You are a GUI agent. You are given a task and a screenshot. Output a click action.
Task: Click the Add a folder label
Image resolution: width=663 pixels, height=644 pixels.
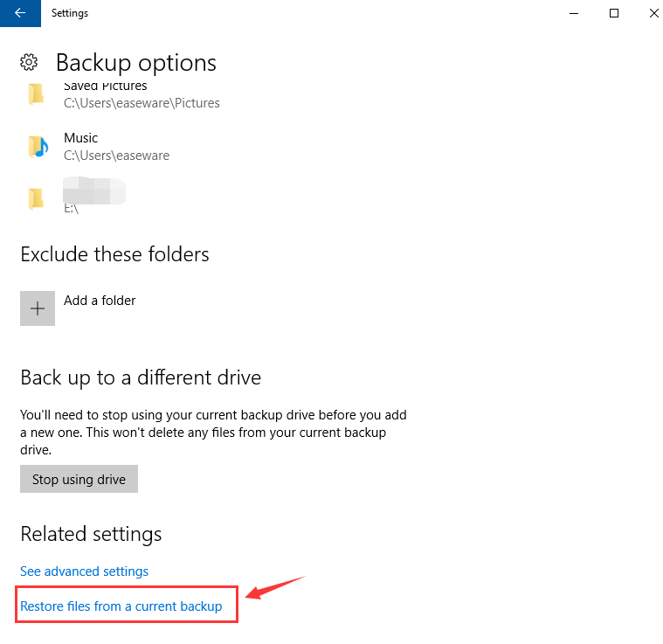[x=100, y=301]
